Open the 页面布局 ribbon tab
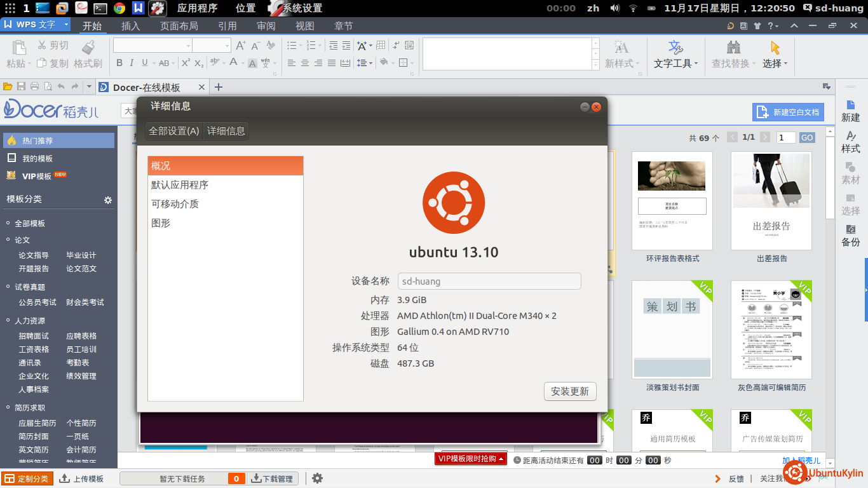Image resolution: width=868 pixels, height=488 pixels. [x=179, y=26]
